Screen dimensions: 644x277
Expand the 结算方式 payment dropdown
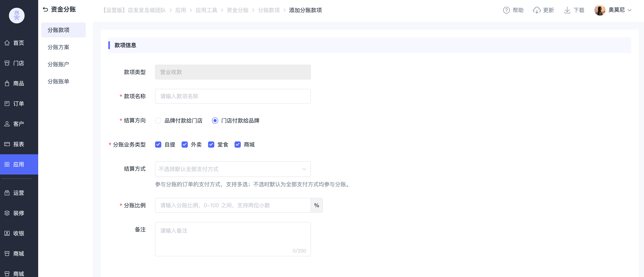(233, 169)
